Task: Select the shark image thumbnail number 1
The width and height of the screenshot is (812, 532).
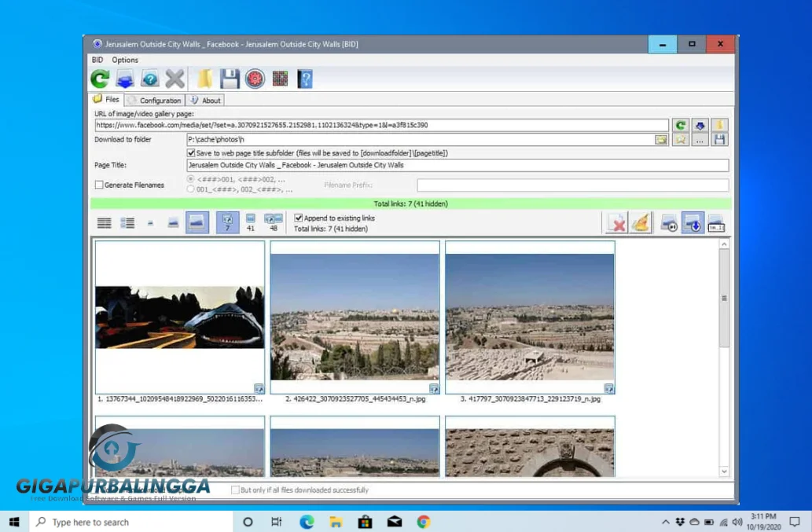Action: pos(180,317)
